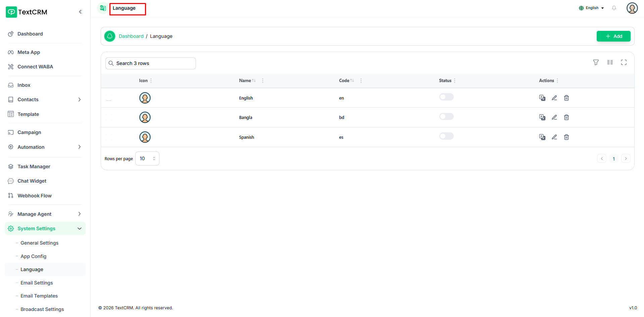The image size is (644, 317).
Task: Enable the Bangla language status
Action: [446, 117]
